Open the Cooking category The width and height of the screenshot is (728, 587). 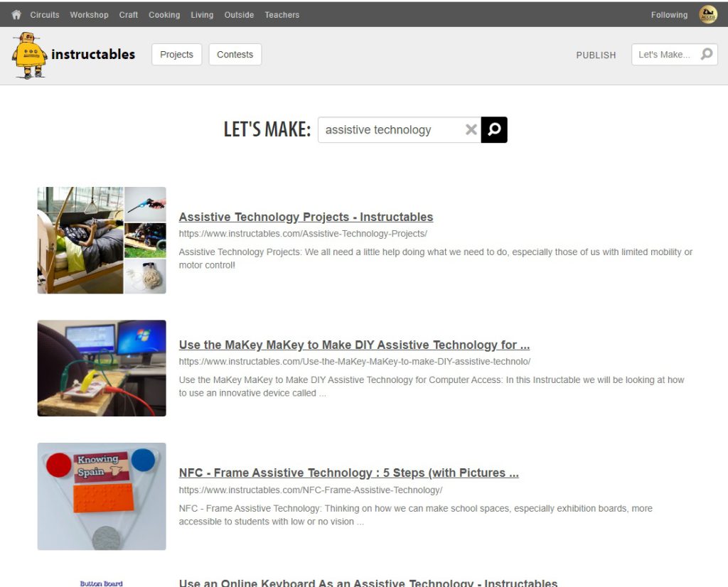point(164,15)
